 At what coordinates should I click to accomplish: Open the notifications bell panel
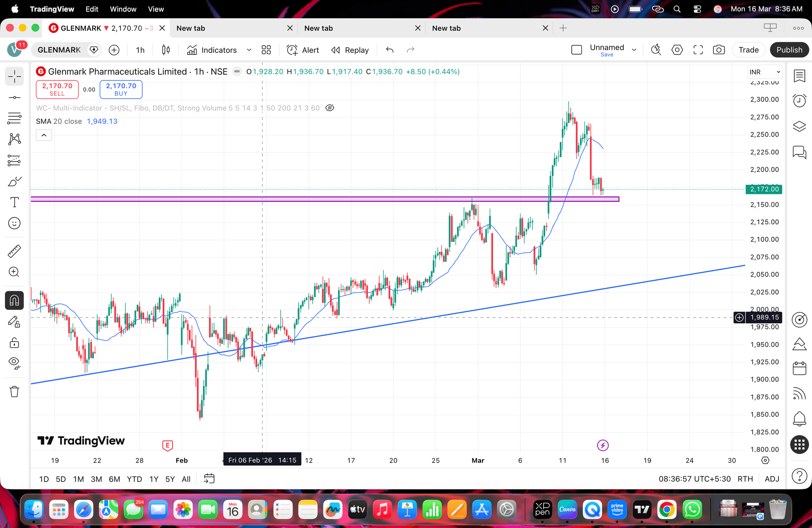pos(799,419)
